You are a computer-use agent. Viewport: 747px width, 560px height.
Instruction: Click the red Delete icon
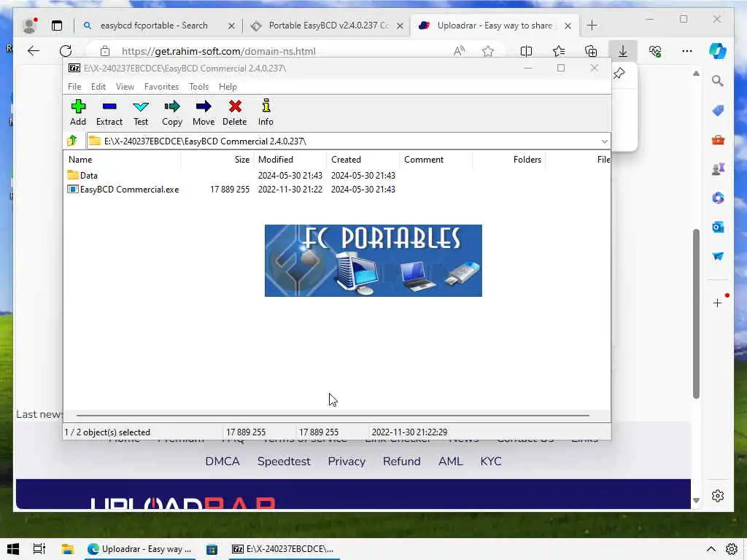point(235,112)
